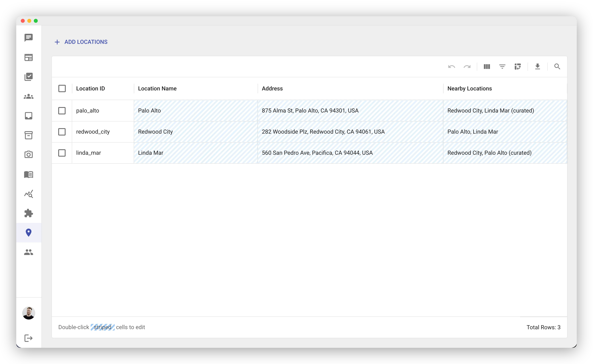This screenshot has width=593, height=364.
Task: Minimize the window with yellow button
Action: click(x=29, y=21)
